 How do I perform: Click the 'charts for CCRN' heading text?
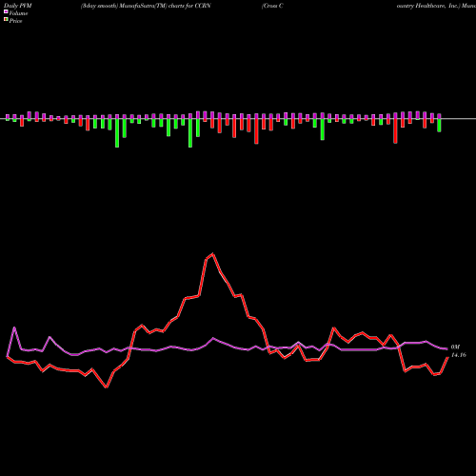(189, 6)
